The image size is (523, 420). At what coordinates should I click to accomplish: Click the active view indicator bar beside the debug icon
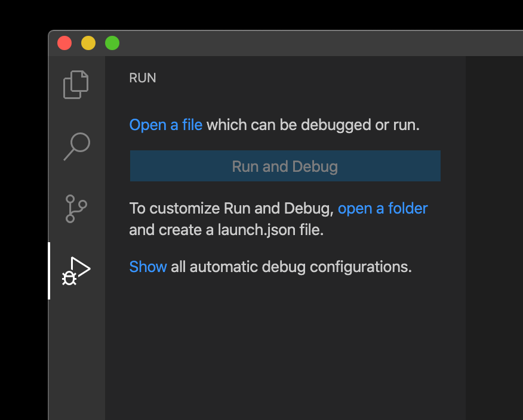pyautogui.click(x=50, y=270)
